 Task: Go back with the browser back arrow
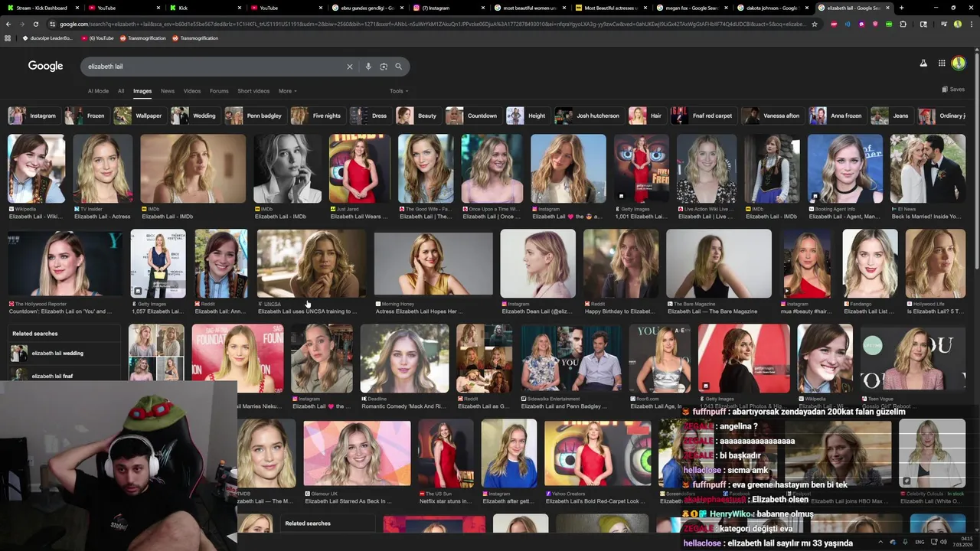[x=8, y=24]
